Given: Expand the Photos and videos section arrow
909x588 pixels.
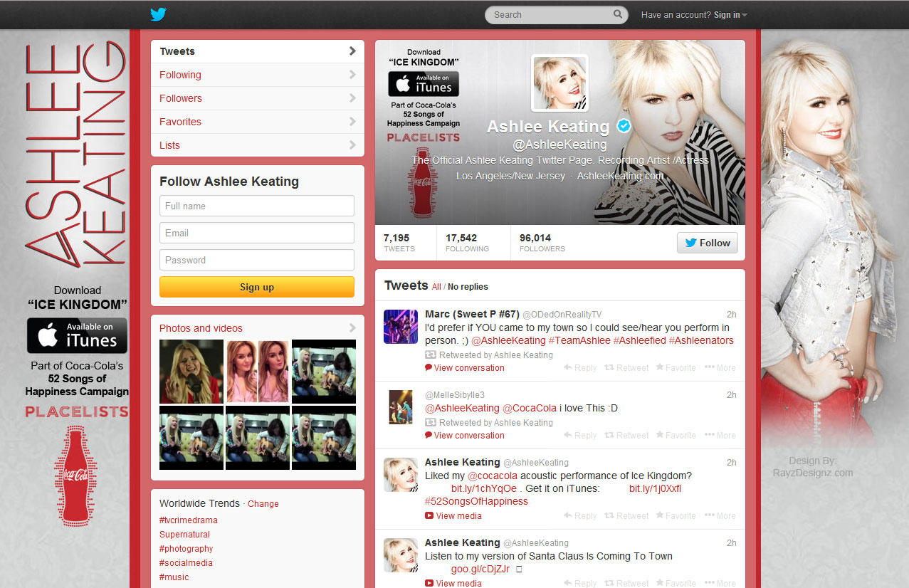Looking at the screenshot, I should point(352,328).
